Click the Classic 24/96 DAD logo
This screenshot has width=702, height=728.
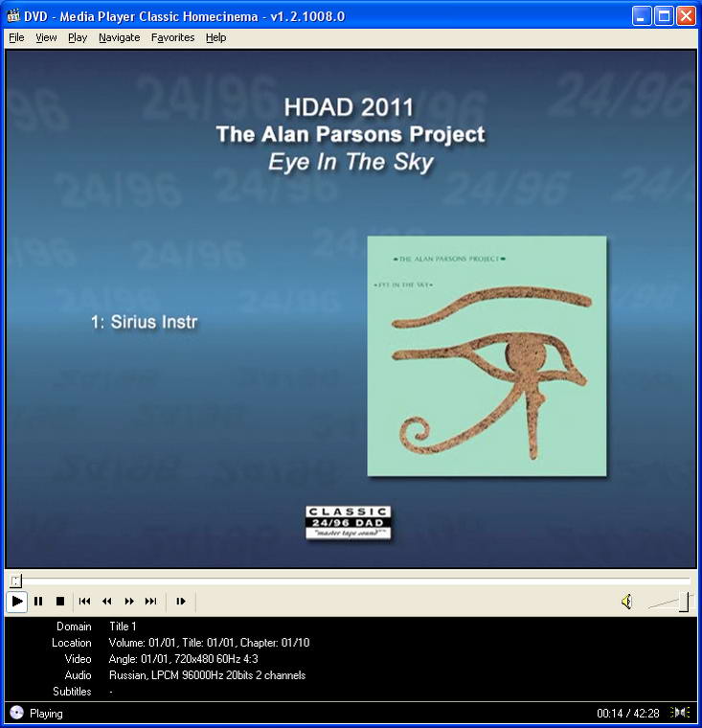(x=349, y=523)
